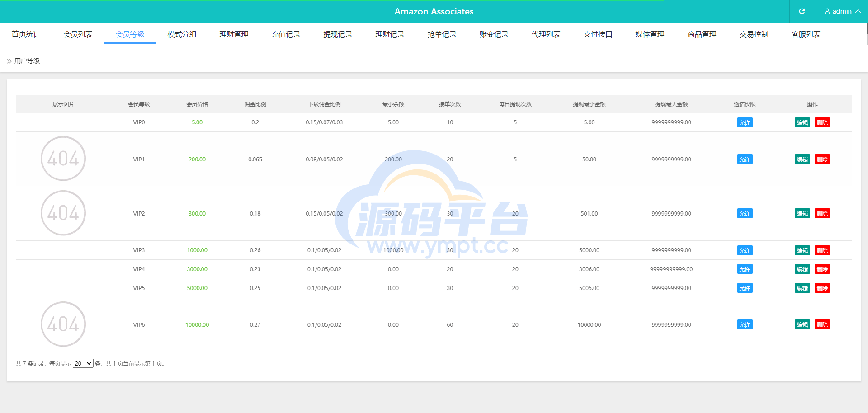Open the 会员列表 tab
Image resolution: width=868 pixels, height=413 pixels.
[x=78, y=34]
